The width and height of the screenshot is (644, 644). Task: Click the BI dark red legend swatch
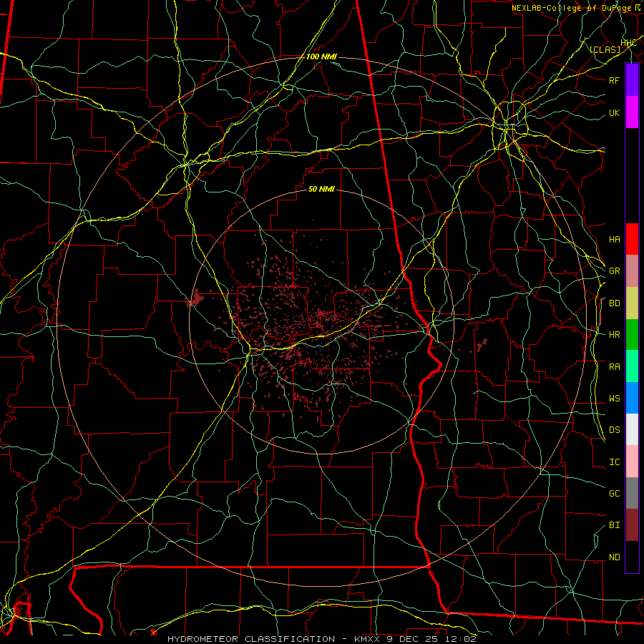tap(632, 525)
